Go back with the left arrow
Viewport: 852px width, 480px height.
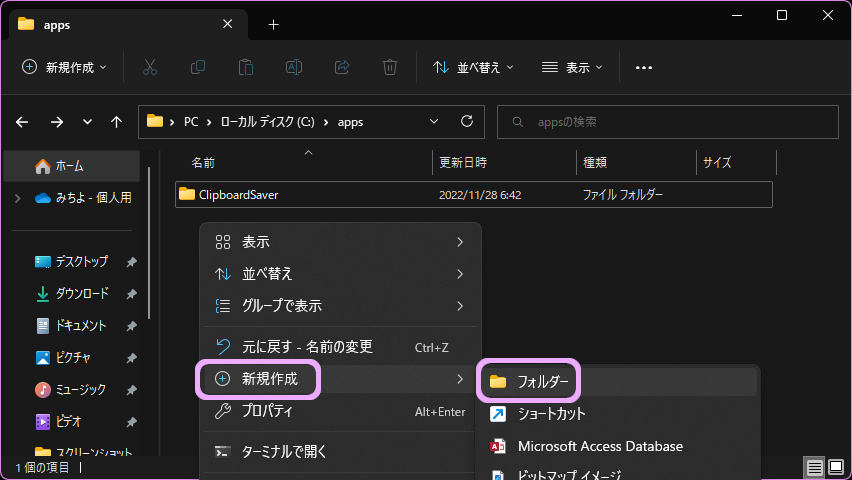coord(22,122)
